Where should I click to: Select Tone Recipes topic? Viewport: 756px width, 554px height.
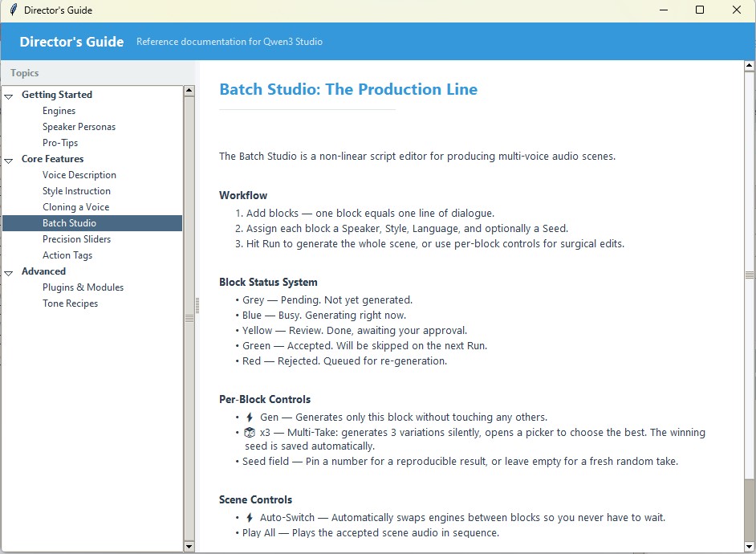(70, 303)
